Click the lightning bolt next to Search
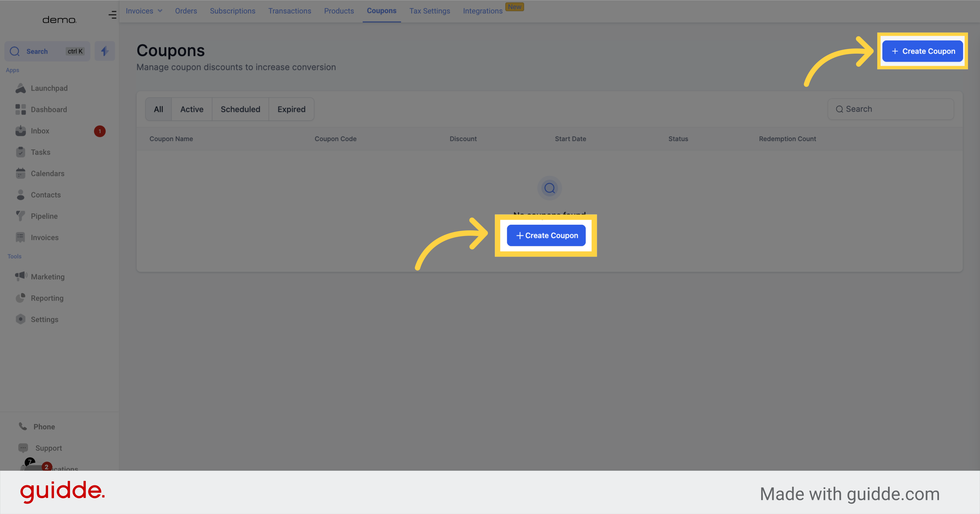Viewport: 980px width, 514px height. pos(104,51)
